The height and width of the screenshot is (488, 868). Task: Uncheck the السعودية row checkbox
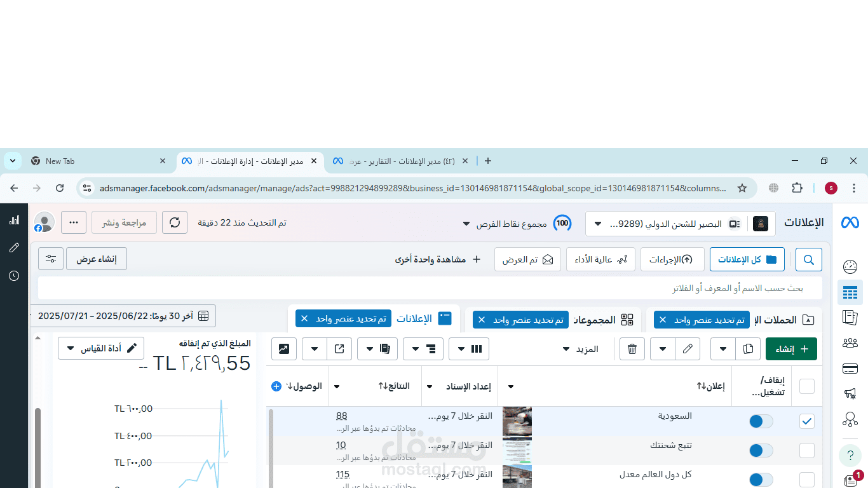pos(807,421)
